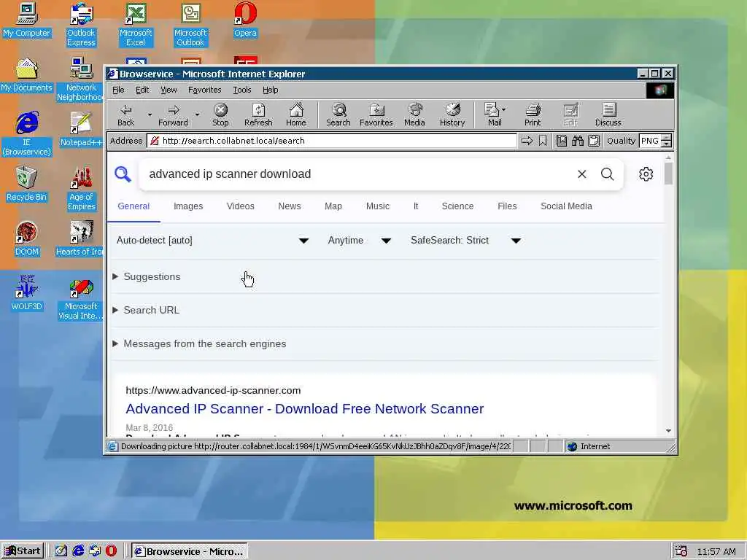The width and height of the screenshot is (747, 560).
Task: Click the Browservice taskbar button
Action: [189, 551]
